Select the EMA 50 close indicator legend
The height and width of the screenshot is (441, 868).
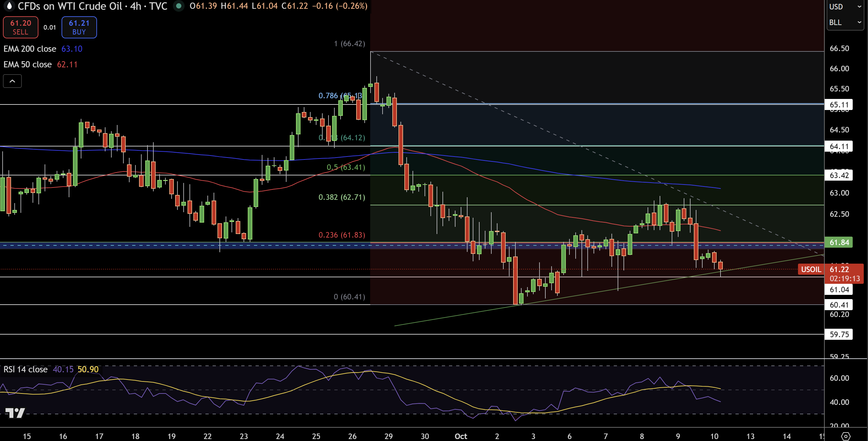tap(28, 64)
